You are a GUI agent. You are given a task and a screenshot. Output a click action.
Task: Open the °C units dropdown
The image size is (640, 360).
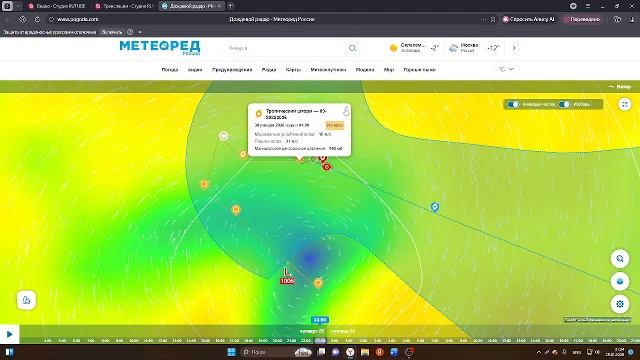coord(506,69)
